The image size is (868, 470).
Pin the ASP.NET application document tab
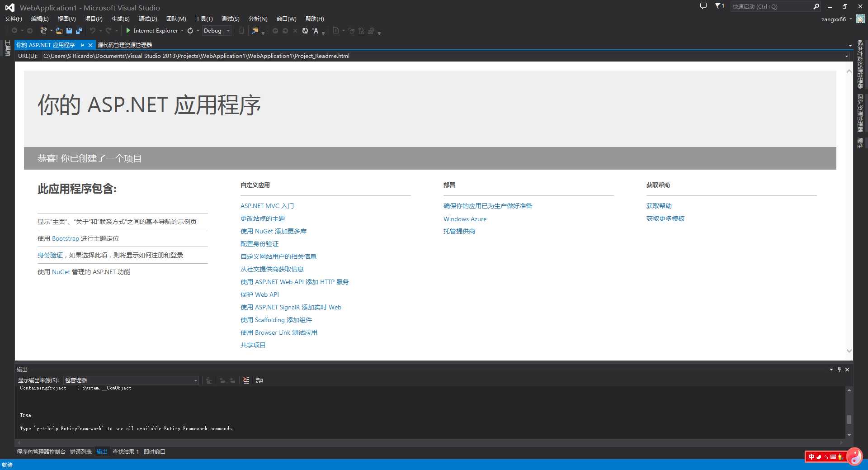click(82, 45)
